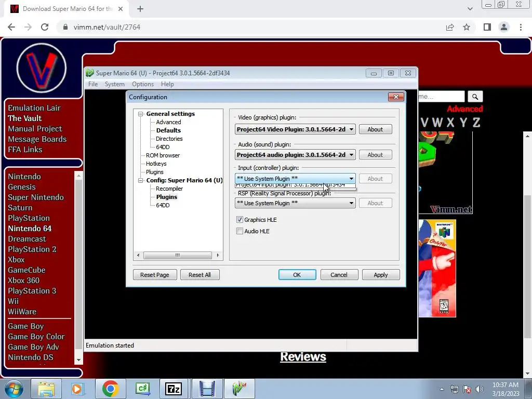Enable Audio HLE checkbox

(x=240, y=231)
